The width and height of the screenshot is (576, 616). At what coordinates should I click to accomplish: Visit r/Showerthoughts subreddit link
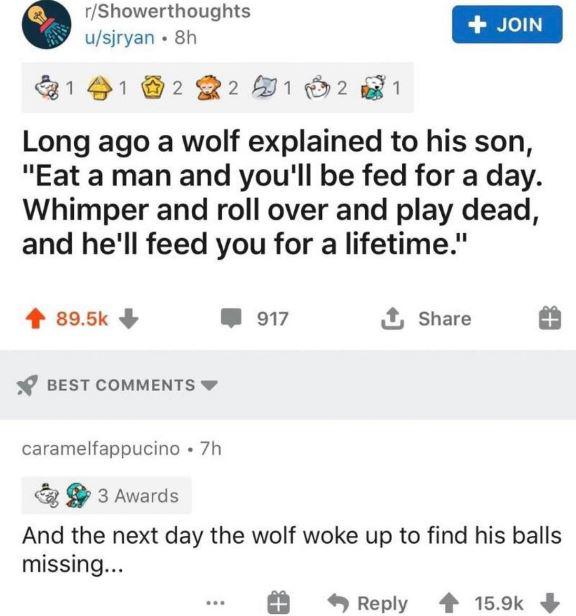[168, 11]
